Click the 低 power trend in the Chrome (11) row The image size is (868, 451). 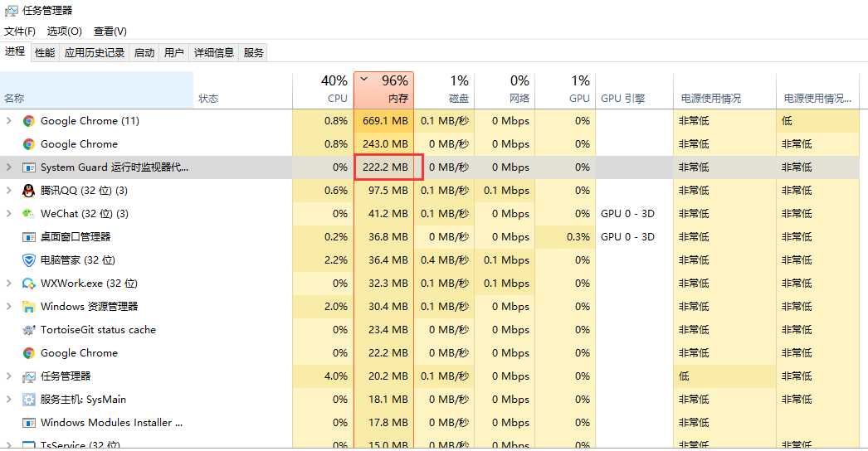[787, 121]
